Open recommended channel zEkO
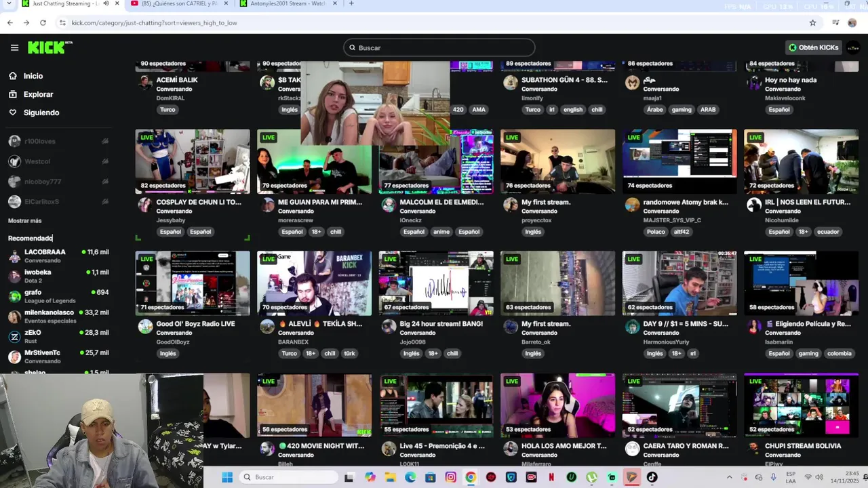The width and height of the screenshot is (868, 488). pos(58,336)
